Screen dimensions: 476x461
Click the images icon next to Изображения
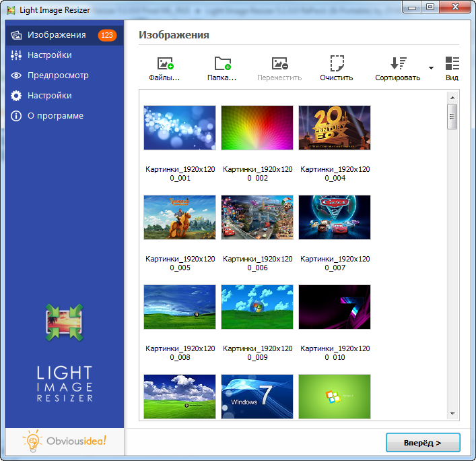(16, 35)
